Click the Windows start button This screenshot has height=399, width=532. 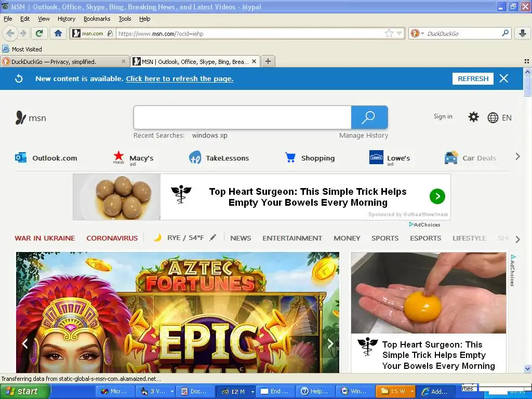click(x=24, y=392)
